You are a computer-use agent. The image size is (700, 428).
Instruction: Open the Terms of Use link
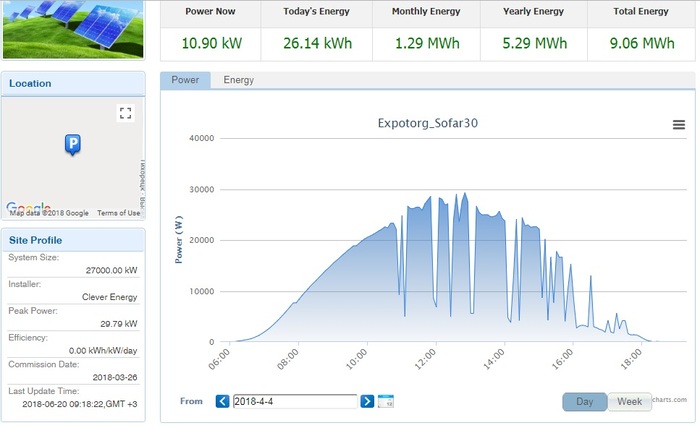click(x=118, y=213)
